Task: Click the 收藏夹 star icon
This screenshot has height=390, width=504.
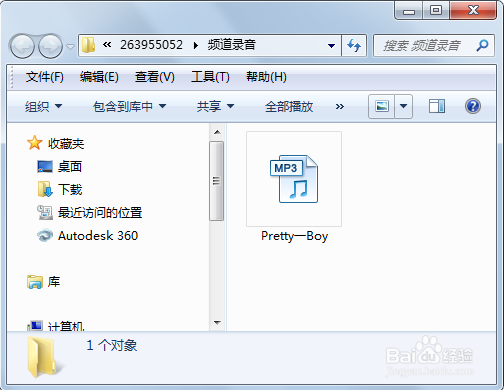Action: tap(35, 143)
